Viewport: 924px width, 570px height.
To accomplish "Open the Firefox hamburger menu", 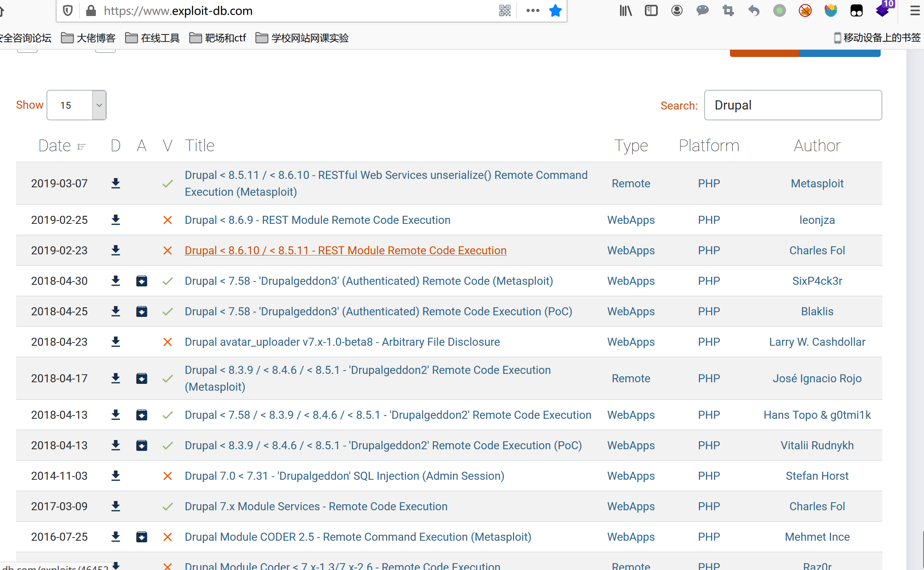I will point(915,11).
